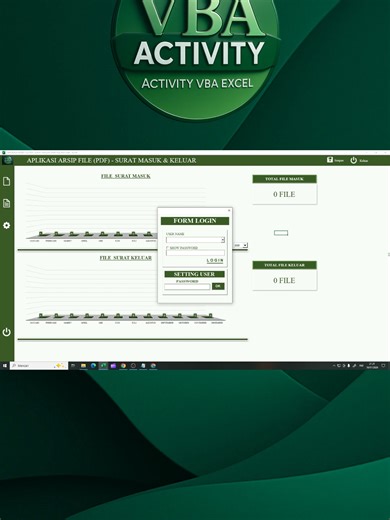Click the 'FILE SURAT MASUK' heading
Viewport: 390px width, 520px height.
click(126, 176)
